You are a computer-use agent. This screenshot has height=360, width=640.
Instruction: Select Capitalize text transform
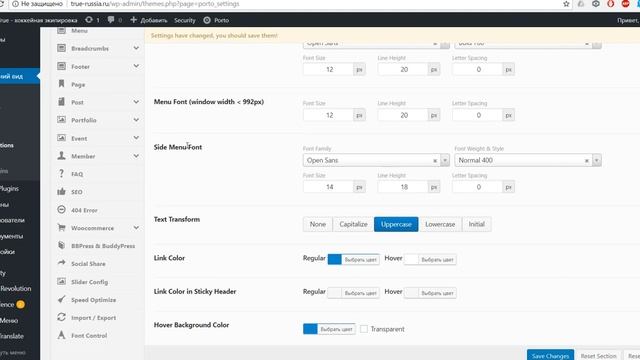353,224
